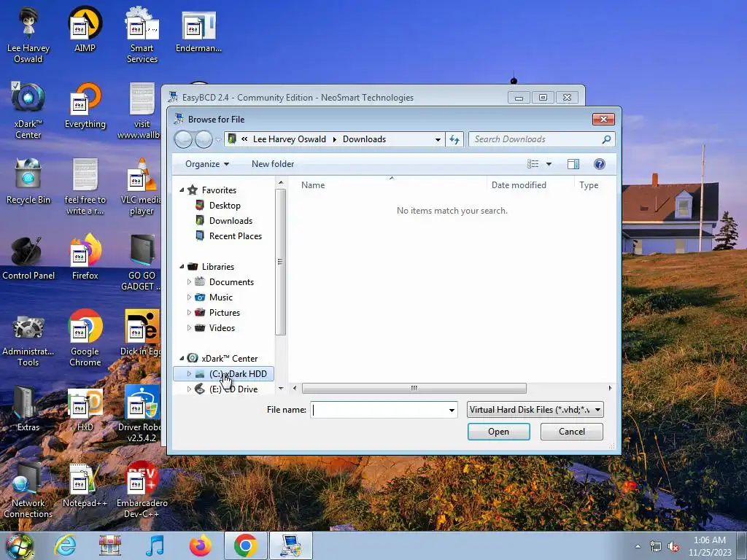Expand the (C:) xDark HDD node
The width and height of the screenshot is (747, 560).
189,374
